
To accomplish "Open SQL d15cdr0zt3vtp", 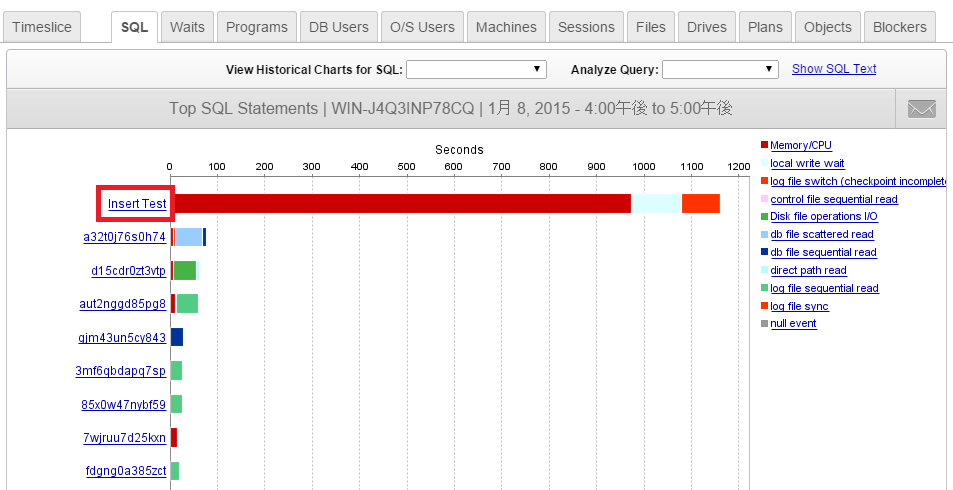I will [x=128, y=271].
